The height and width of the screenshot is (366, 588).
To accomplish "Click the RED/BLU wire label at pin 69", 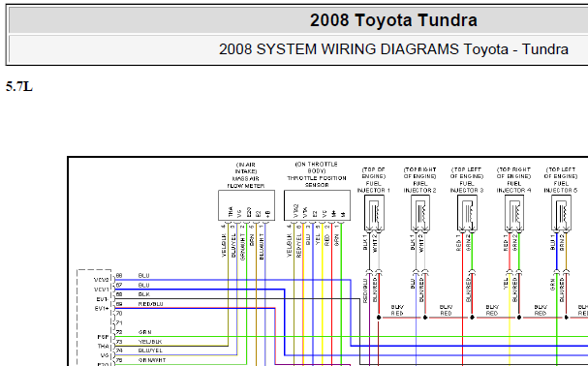I will pyautogui.click(x=150, y=304).
